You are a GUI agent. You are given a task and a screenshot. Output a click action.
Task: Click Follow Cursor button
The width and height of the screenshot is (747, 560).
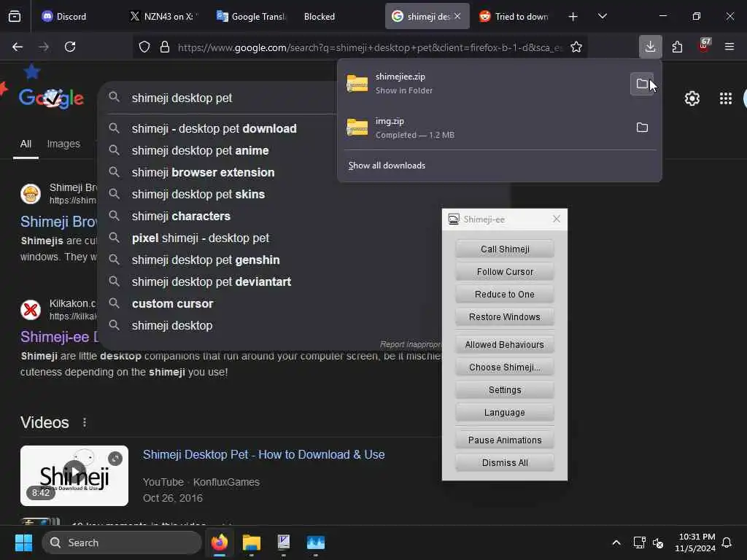tap(505, 271)
